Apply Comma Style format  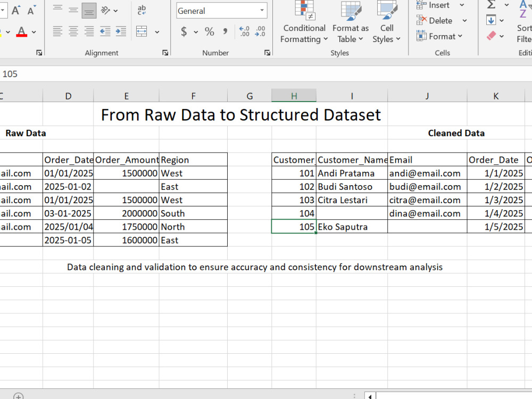click(x=225, y=31)
